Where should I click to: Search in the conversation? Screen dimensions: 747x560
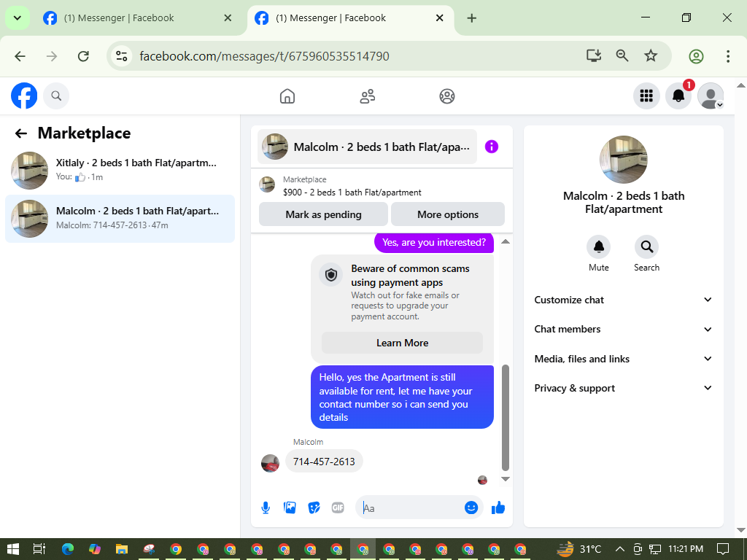pyautogui.click(x=646, y=246)
